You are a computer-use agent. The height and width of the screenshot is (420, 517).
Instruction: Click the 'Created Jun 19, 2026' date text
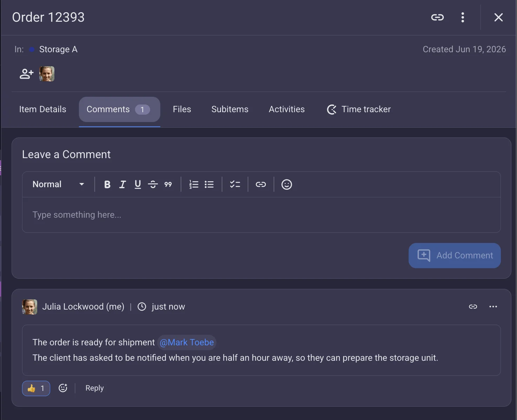coord(464,49)
